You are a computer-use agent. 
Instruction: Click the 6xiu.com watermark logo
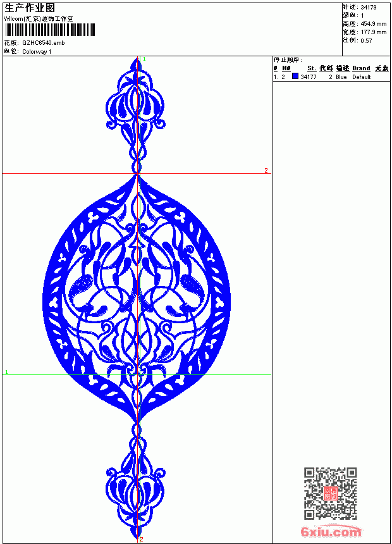[331, 531]
